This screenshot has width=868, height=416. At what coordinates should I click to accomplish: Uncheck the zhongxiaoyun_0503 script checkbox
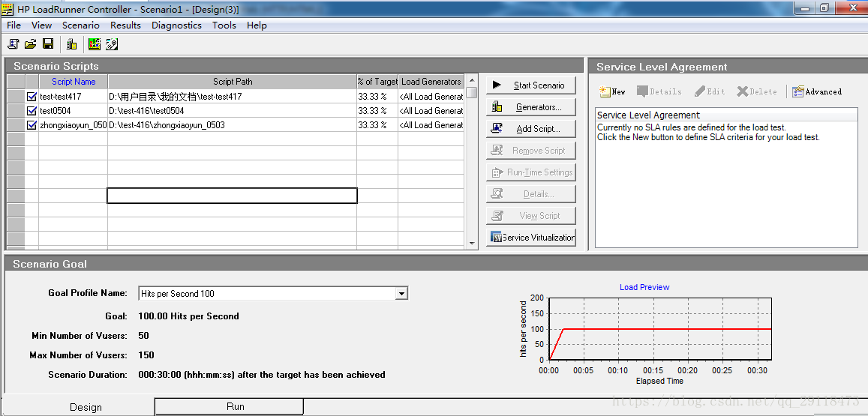pyautogui.click(x=32, y=125)
